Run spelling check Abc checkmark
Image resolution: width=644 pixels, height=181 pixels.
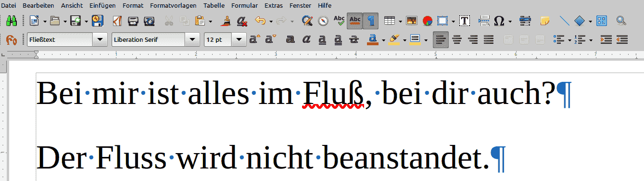click(339, 21)
